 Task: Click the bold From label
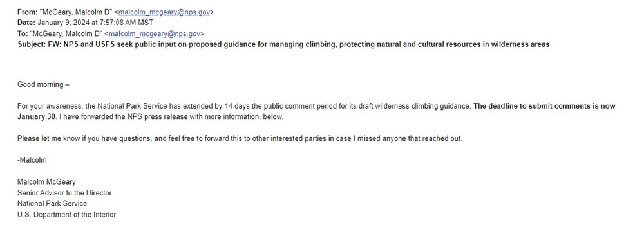(27, 12)
